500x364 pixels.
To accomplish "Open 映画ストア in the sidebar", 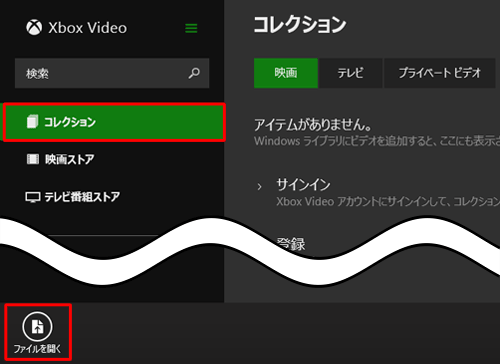I will click(x=60, y=159).
